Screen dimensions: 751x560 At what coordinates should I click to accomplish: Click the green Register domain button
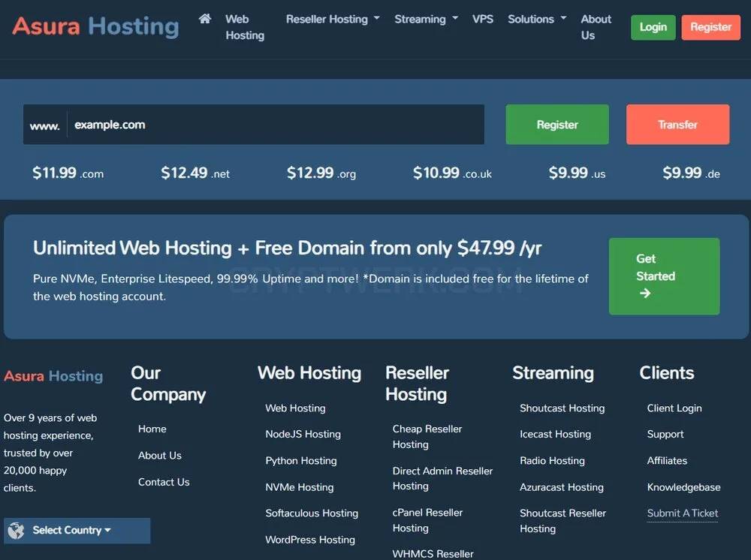(557, 125)
